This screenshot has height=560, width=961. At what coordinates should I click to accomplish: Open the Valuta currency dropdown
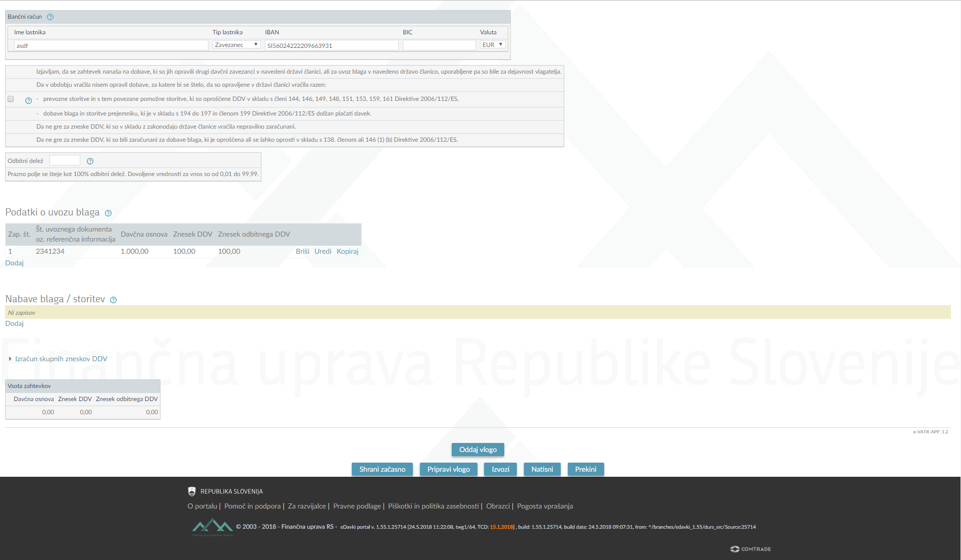[492, 45]
